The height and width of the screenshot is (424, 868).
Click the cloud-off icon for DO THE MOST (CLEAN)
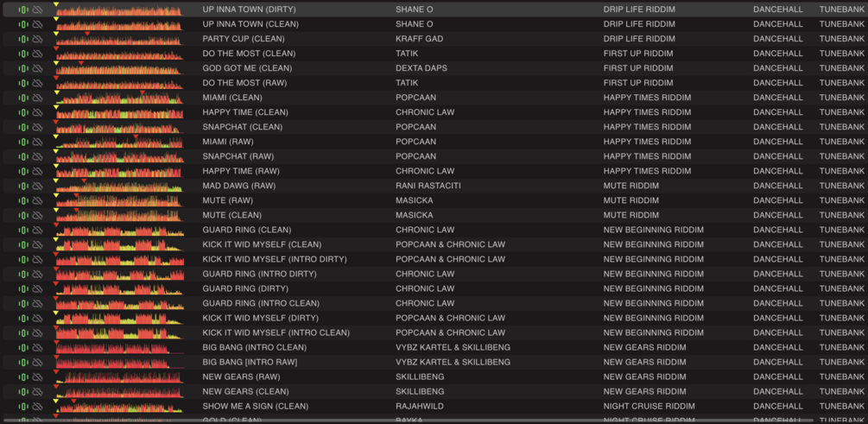tap(37, 54)
